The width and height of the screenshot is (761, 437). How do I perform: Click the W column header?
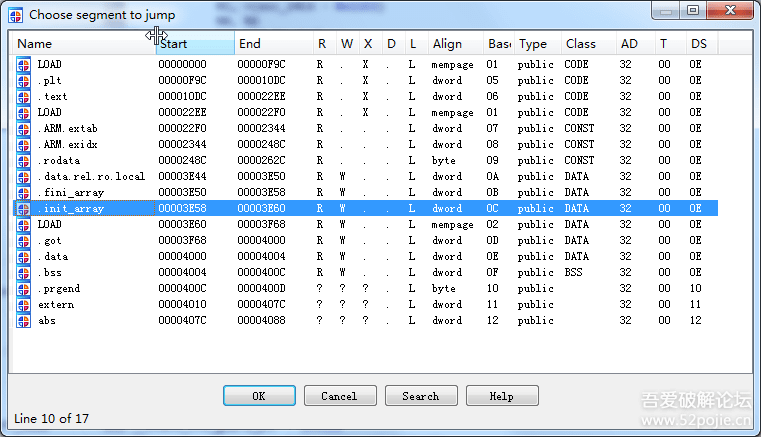click(347, 44)
